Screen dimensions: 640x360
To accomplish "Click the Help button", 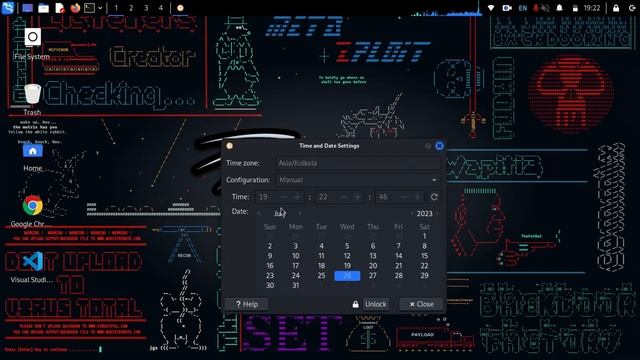I will (x=247, y=304).
